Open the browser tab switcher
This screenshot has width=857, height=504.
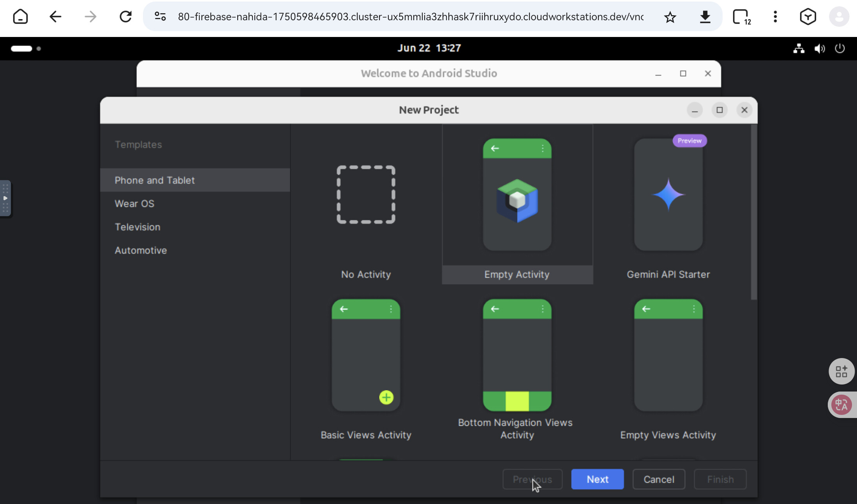pos(741,17)
